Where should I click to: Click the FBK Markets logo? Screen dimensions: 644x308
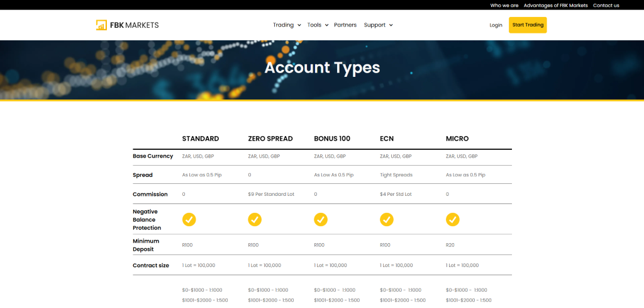127,25
